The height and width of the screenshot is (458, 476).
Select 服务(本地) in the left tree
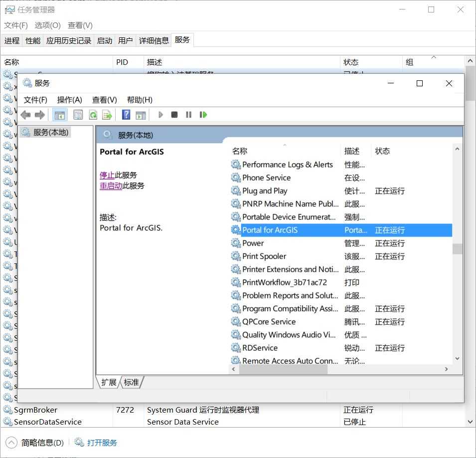click(45, 132)
